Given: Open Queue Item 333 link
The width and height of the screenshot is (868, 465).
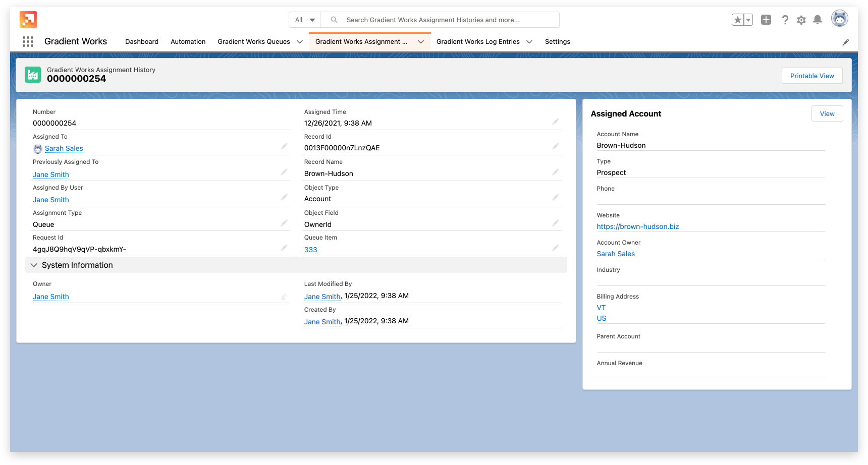Looking at the screenshot, I should click(x=311, y=250).
